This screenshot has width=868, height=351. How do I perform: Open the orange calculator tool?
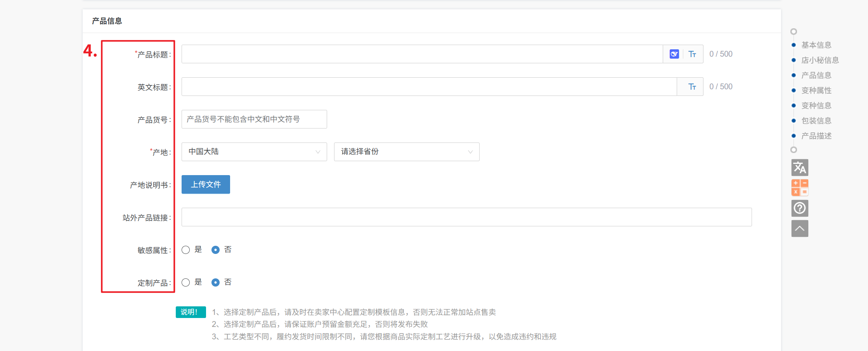[x=800, y=188]
